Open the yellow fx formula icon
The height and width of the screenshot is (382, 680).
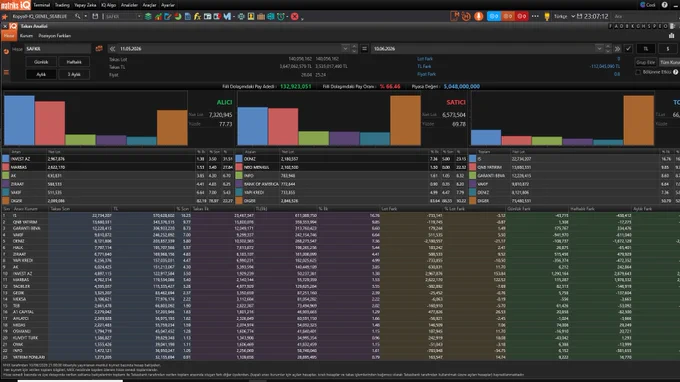197,16
